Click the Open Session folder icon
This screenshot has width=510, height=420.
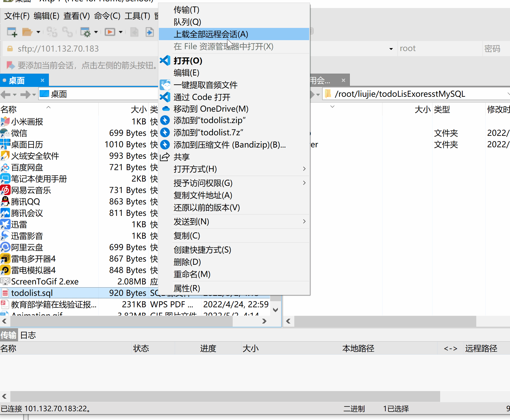click(x=27, y=32)
